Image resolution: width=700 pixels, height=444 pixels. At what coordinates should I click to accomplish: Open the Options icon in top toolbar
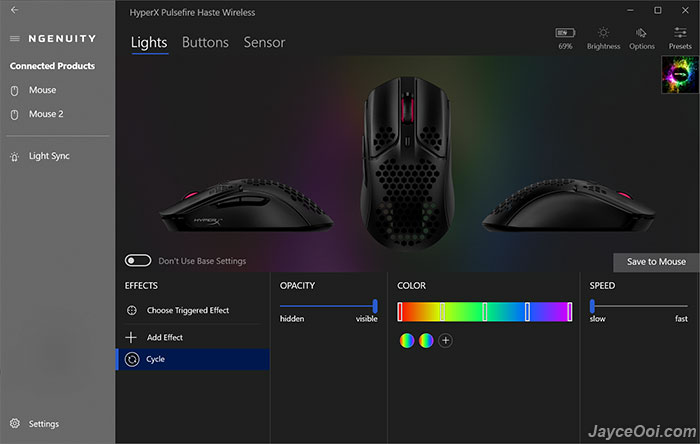click(x=642, y=33)
